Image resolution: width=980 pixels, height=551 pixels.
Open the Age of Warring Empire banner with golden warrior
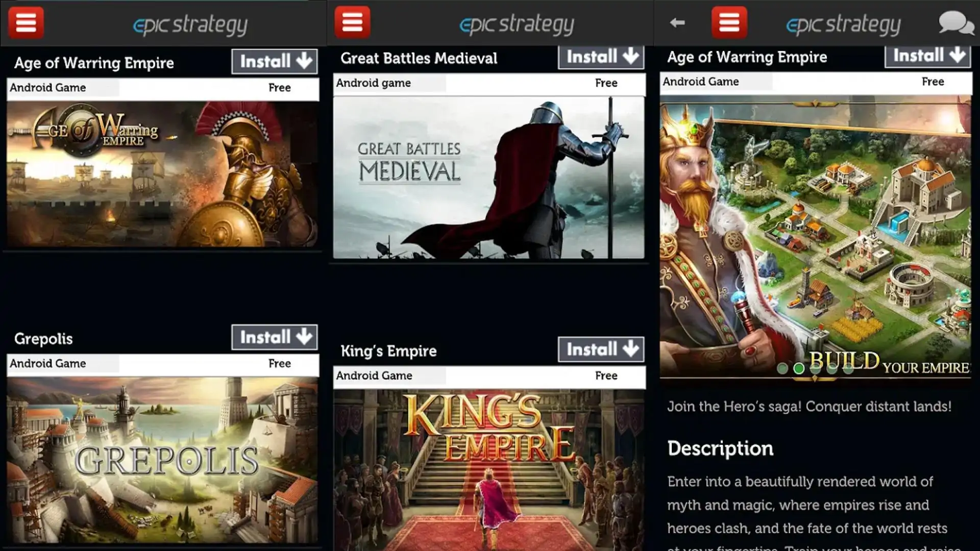(163, 174)
